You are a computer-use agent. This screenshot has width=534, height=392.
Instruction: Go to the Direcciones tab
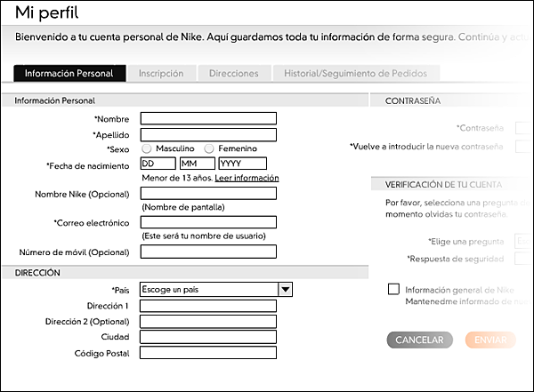pos(234,73)
